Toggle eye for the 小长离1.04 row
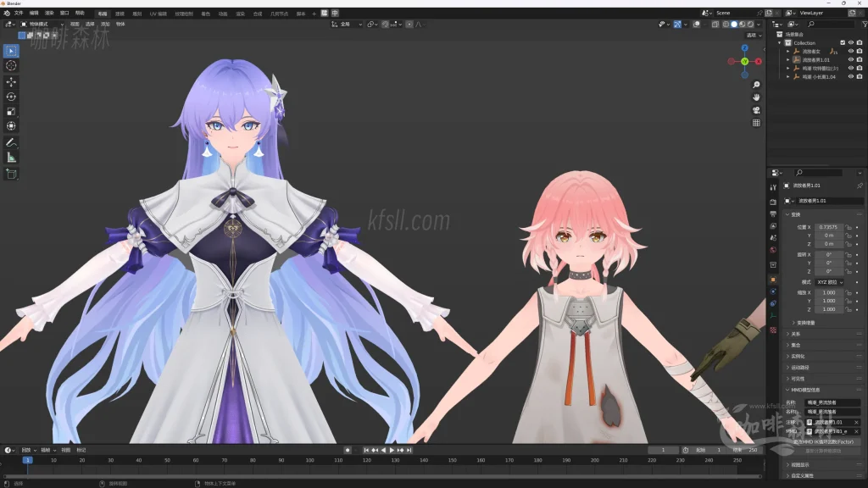868x488 pixels. point(851,77)
